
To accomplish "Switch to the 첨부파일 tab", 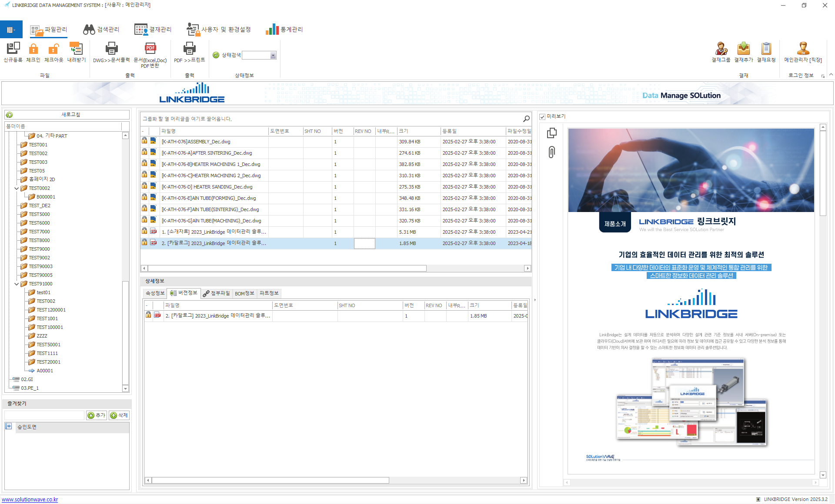I will [217, 293].
